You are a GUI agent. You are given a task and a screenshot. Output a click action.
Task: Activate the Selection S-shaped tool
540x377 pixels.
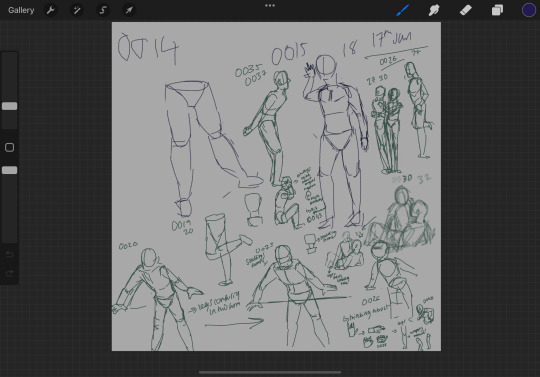point(103,10)
